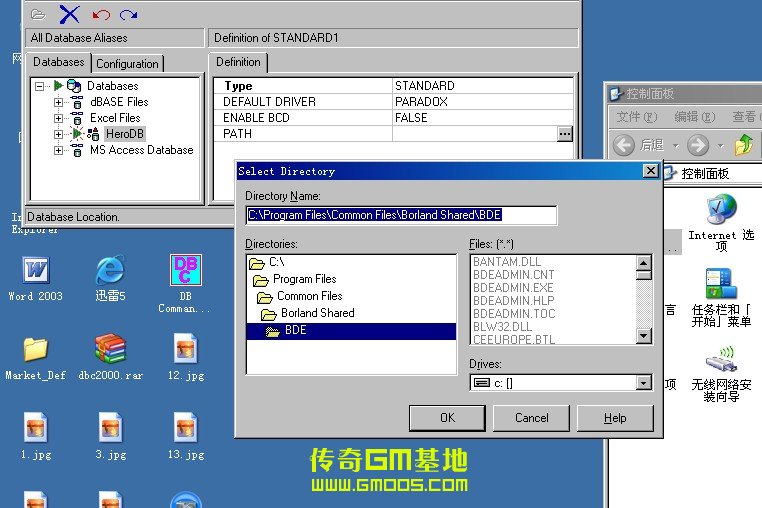
Task: Open 任务栏和开始菜单 in Control Panel
Action: pos(722,284)
